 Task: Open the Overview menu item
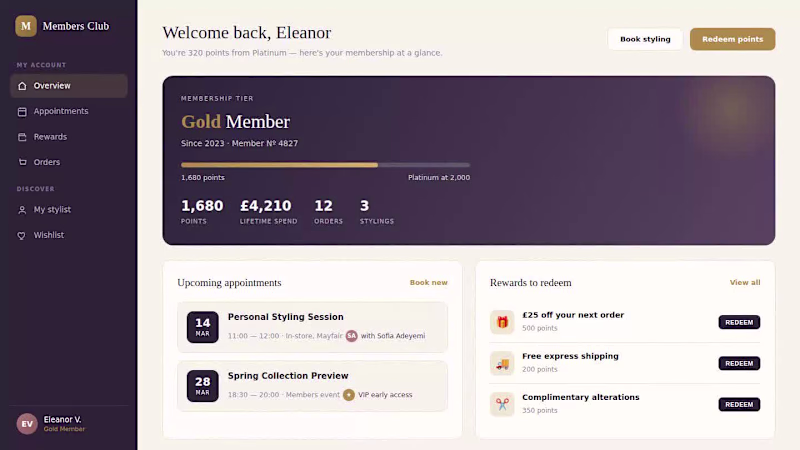[69, 86]
